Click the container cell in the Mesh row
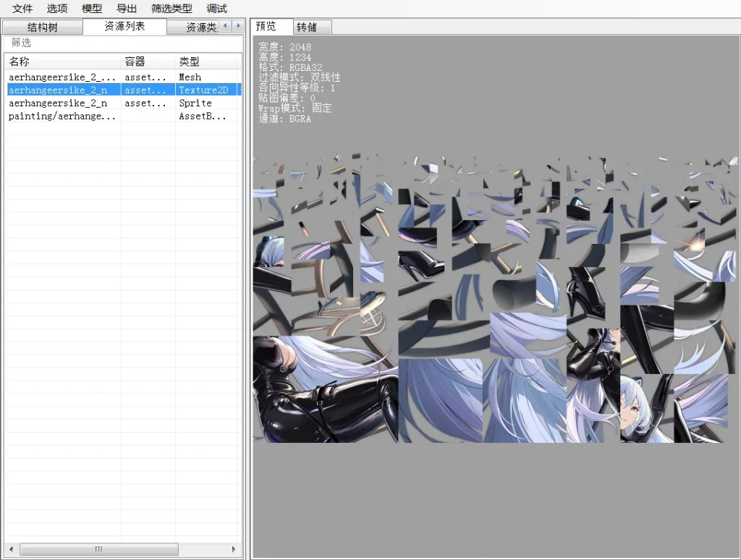The height and width of the screenshot is (560, 741). click(145, 77)
